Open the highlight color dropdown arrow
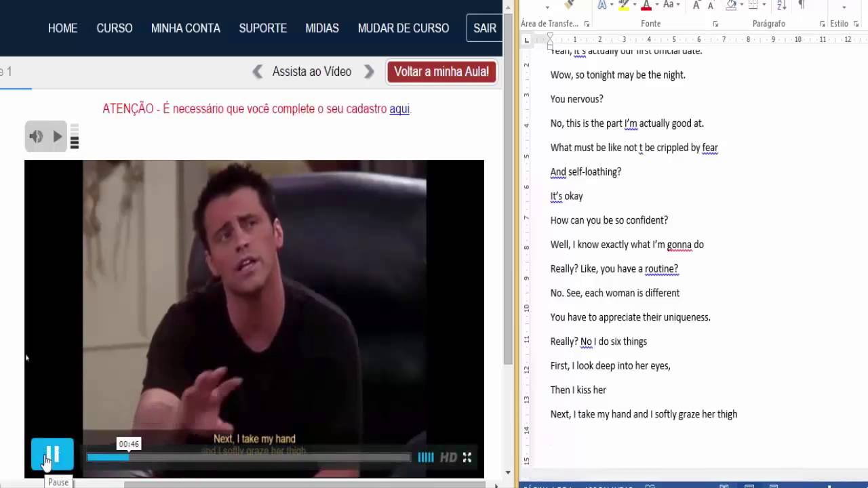The image size is (868, 488). [x=634, y=5]
